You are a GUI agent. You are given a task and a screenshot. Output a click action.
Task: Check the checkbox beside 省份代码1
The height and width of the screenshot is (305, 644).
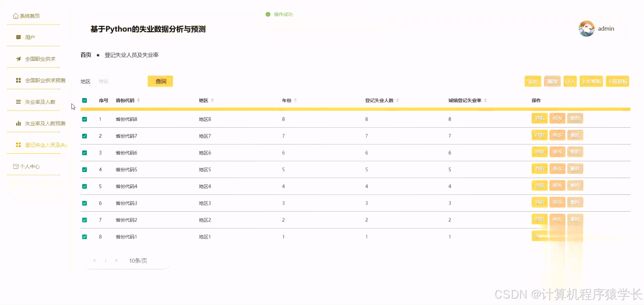[x=85, y=236]
